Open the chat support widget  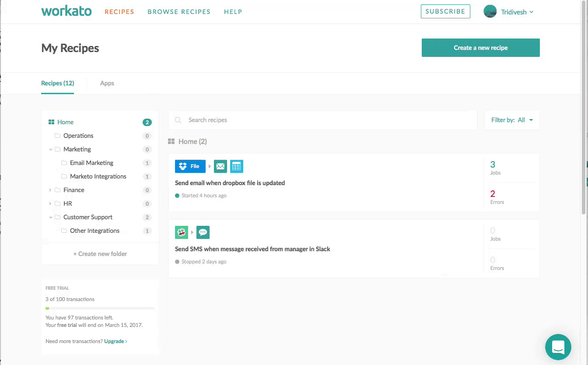[x=558, y=347]
